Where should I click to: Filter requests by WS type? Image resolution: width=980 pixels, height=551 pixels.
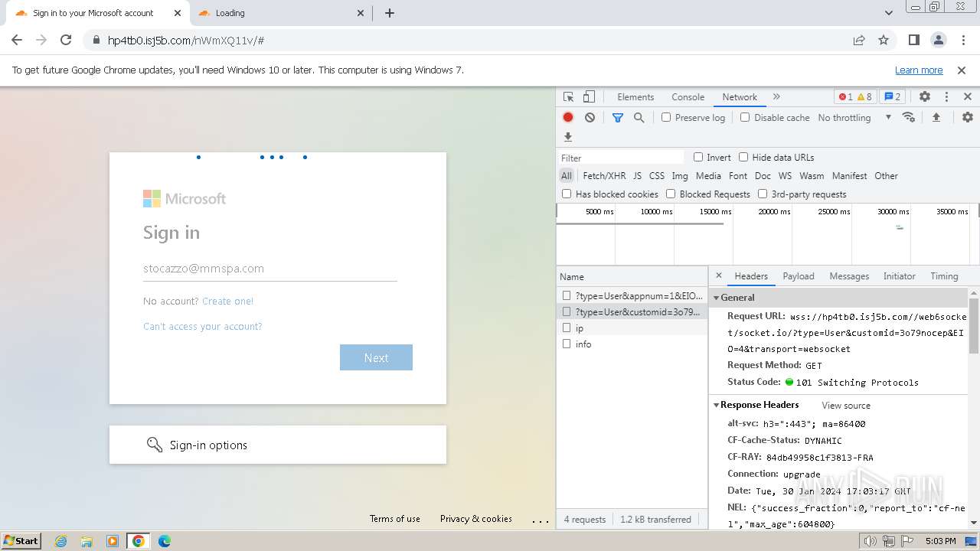pyautogui.click(x=785, y=175)
